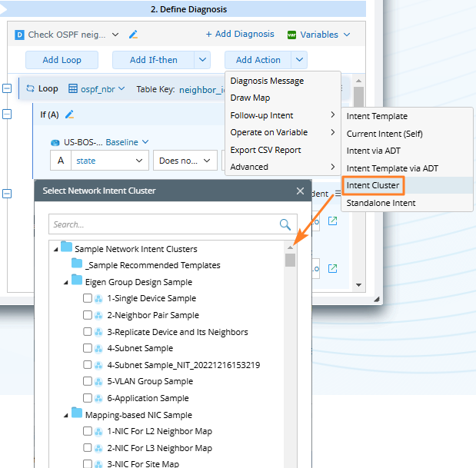Click + Add Diagnosis link
This screenshot has width=476, height=468.
coord(240,34)
